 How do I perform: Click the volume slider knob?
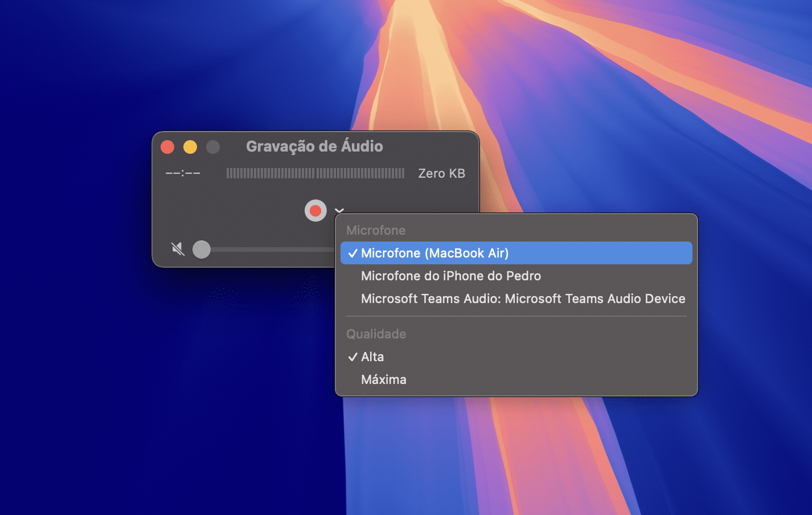[202, 250]
